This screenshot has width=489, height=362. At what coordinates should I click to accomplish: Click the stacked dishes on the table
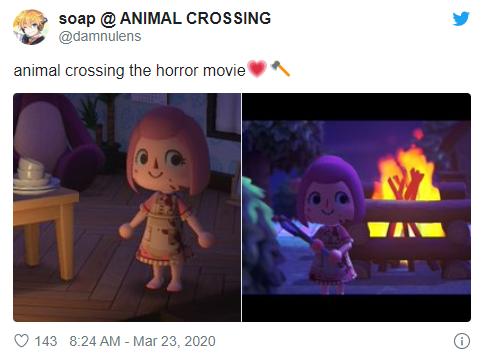pos(33,176)
